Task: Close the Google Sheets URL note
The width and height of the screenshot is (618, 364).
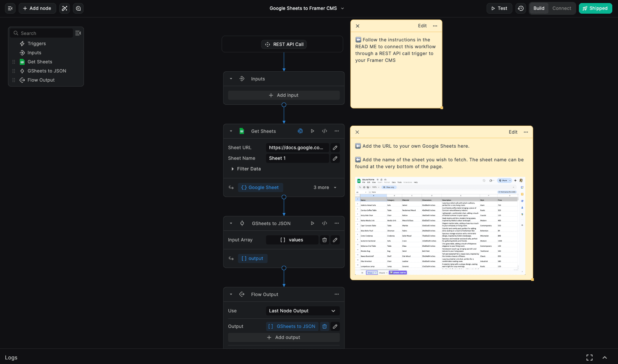Action: (x=357, y=132)
